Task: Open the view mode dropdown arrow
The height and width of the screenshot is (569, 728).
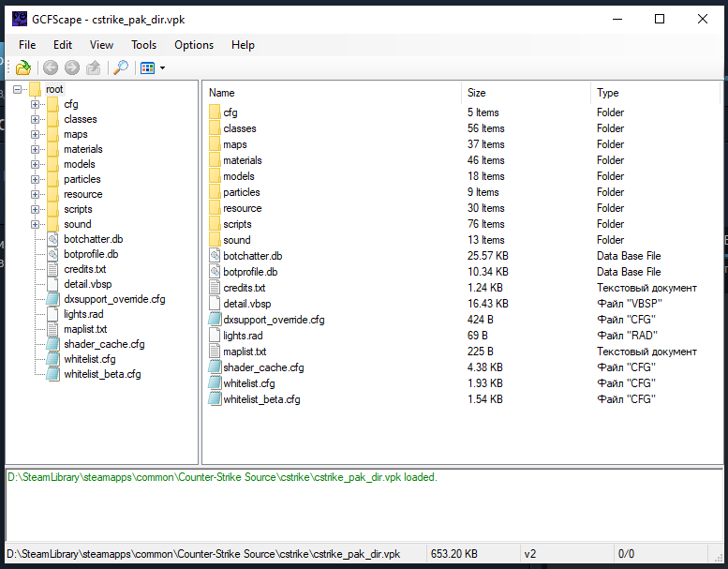Action: tap(162, 68)
